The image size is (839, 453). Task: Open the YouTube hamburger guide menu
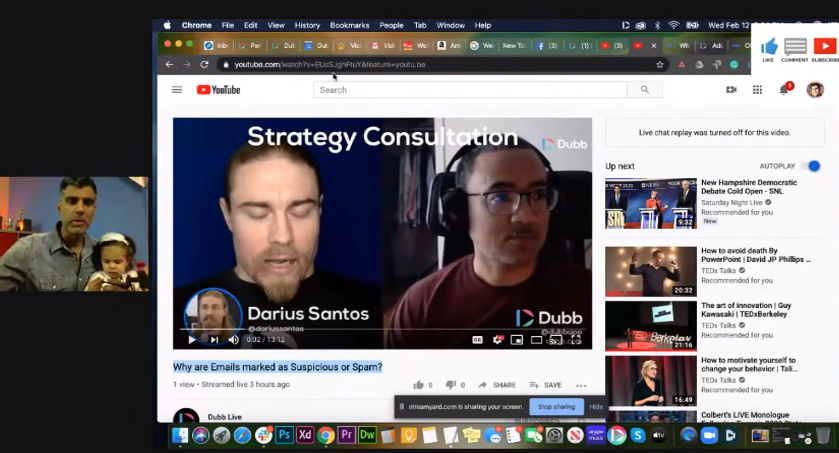coord(177,90)
